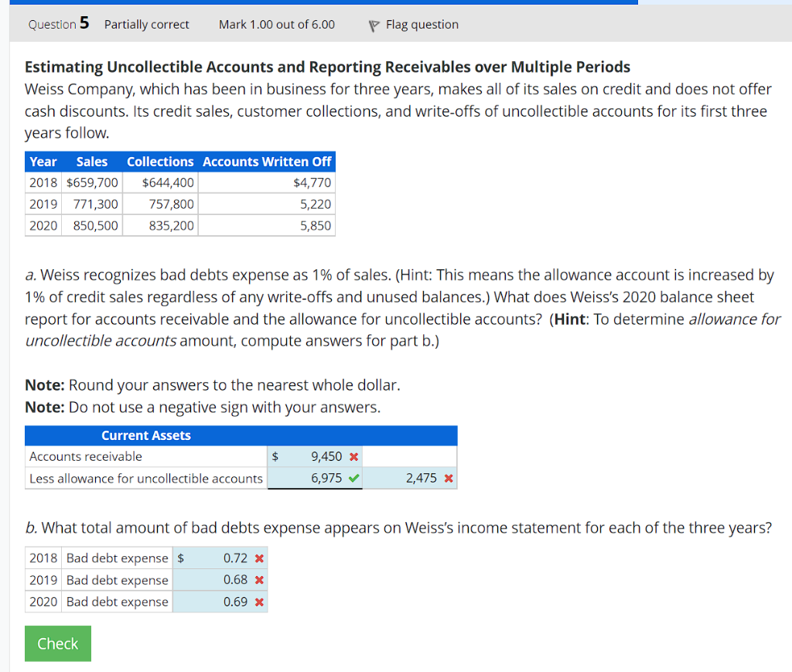Click the Accounts Written Off column header
Screen dimensions: 792x672
pyautogui.click(x=267, y=162)
